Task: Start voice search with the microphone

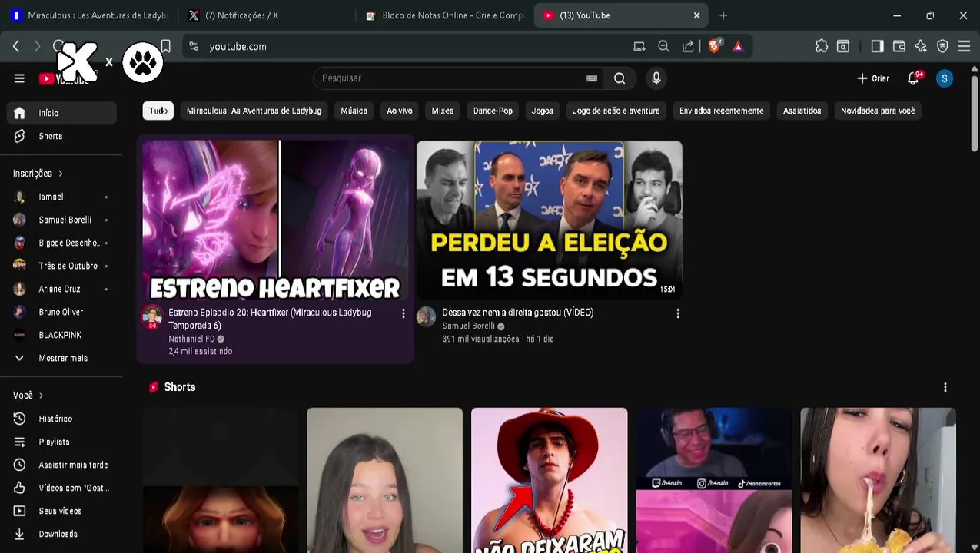Action: pos(656,78)
